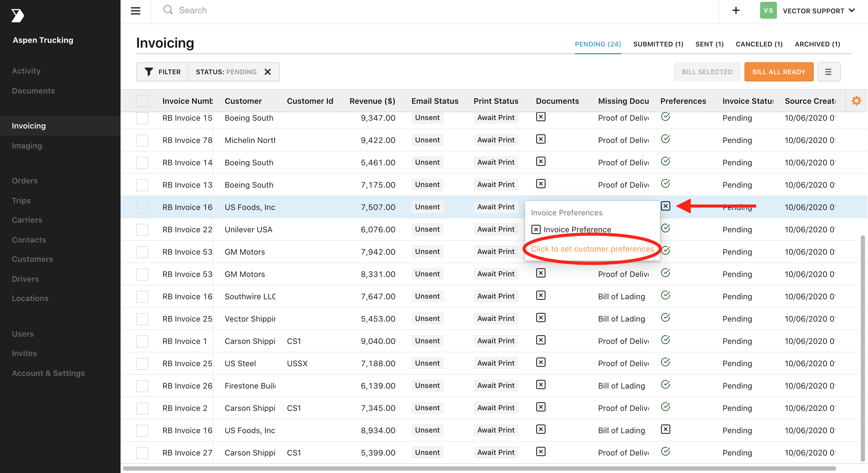Click preferences X icon in highlighted US Foods row
Image resolution: width=868 pixels, height=473 pixels.
(665, 206)
